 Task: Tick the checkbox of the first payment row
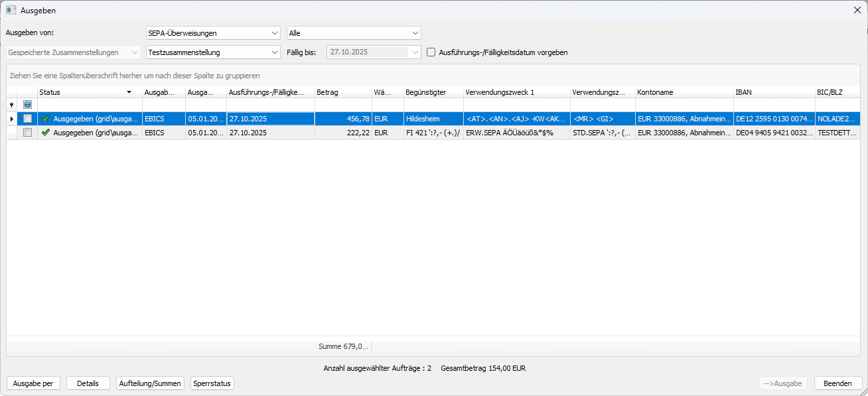tap(27, 119)
